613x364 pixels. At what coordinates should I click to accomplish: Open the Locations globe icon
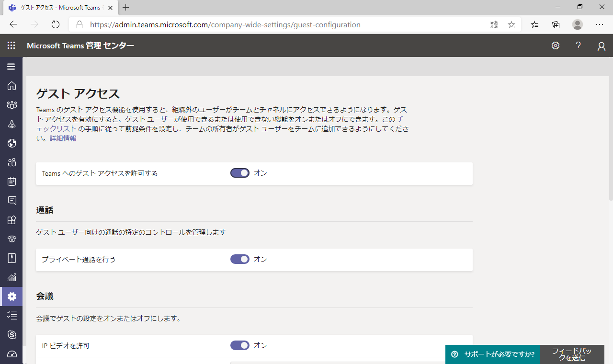point(12,143)
